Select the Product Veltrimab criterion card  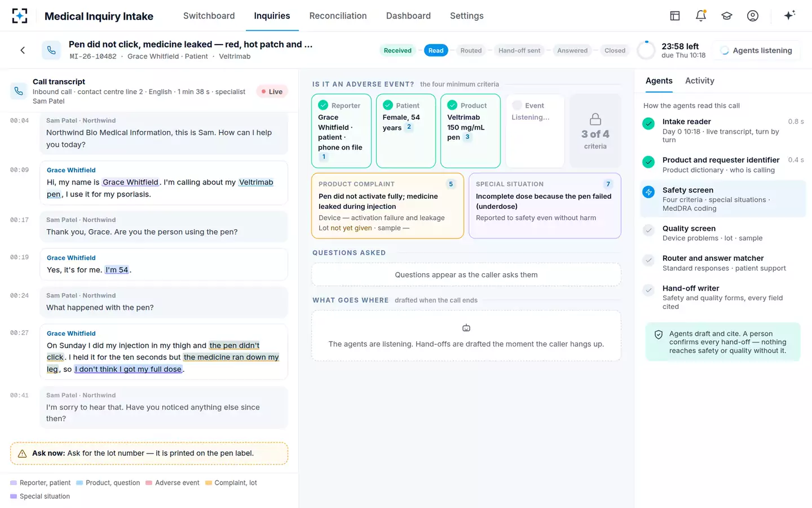click(470, 131)
